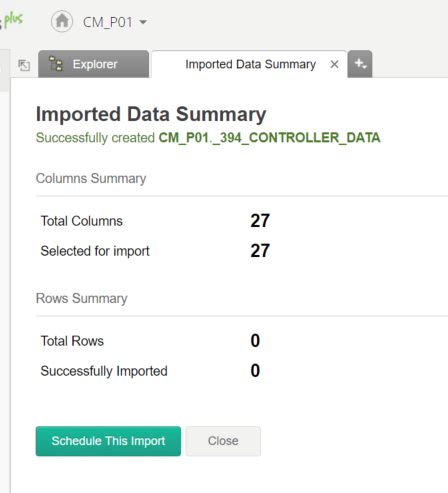Switch to the Explorer tab
448x493 pixels.
coord(93,64)
